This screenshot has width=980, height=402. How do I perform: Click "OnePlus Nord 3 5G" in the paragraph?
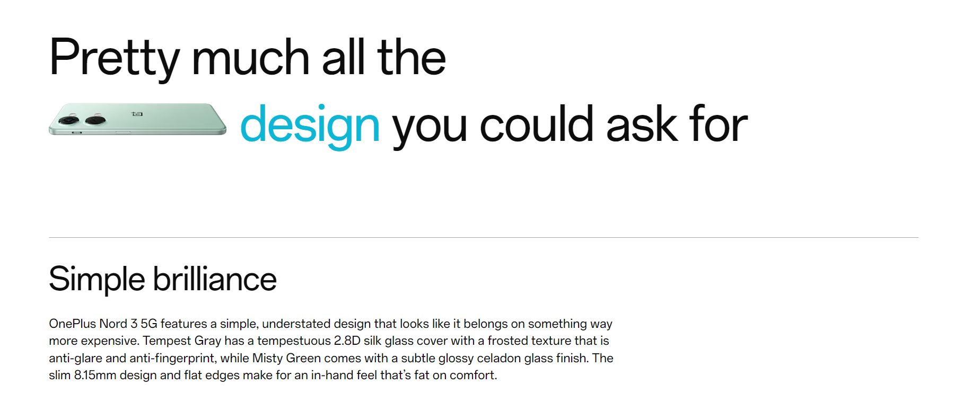(x=103, y=324)
